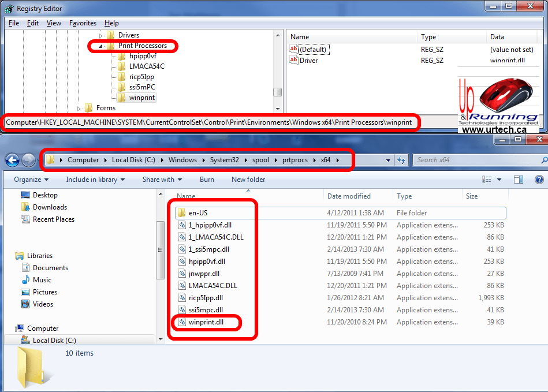Image resolution: width=548 pixels, height=392 pixels.
Task: Click the refresh button beside address bar
Action: pos(402,160)
